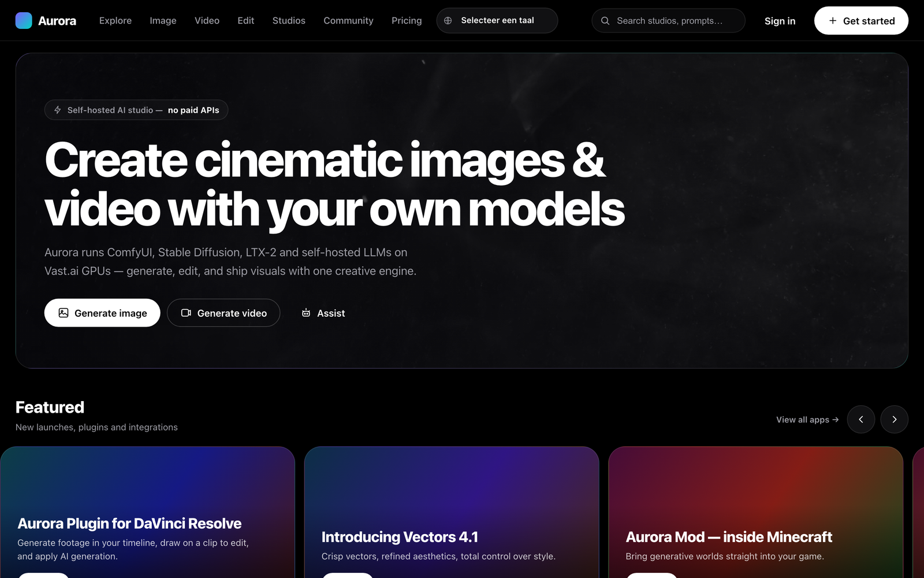Viewport: 924px width, 578px height.
Task: Focus the Search studios, prompts field
Action: 668,21
